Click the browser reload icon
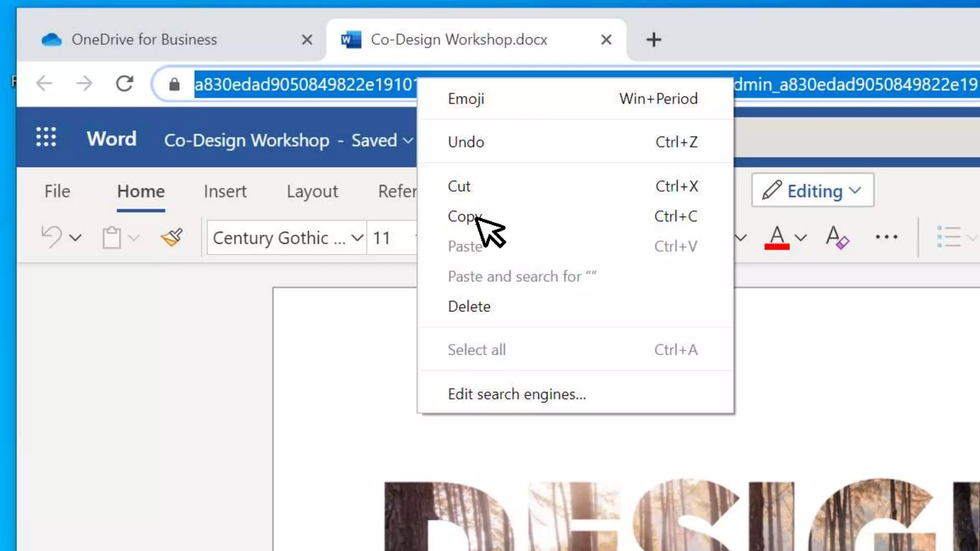Viewport: 980px width, 551px height. click(124, 84)
